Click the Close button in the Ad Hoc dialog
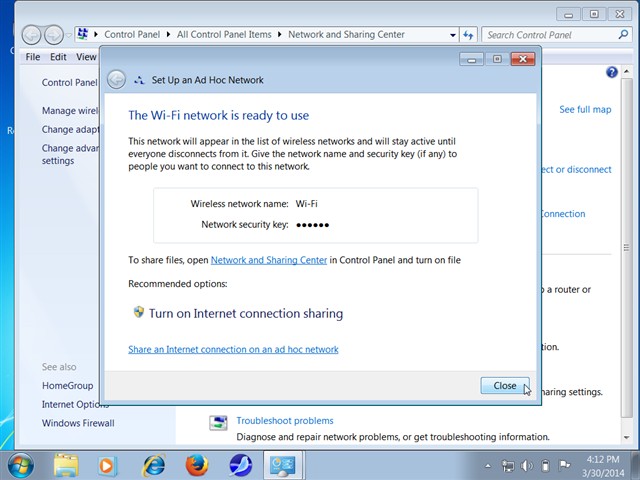Viewport: 640px width, 480px height. (x=505, y=386)
